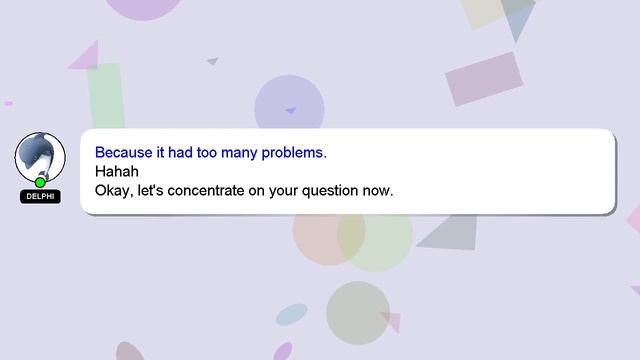Click the large gray circle near the bottom
The image size is (640, 360).
point(358,313)
